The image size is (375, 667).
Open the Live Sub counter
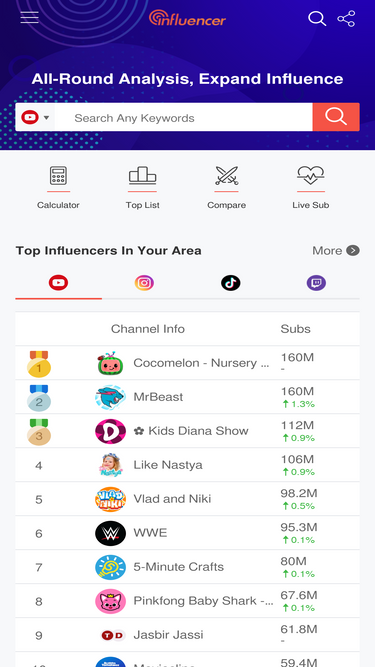point(311,187)
